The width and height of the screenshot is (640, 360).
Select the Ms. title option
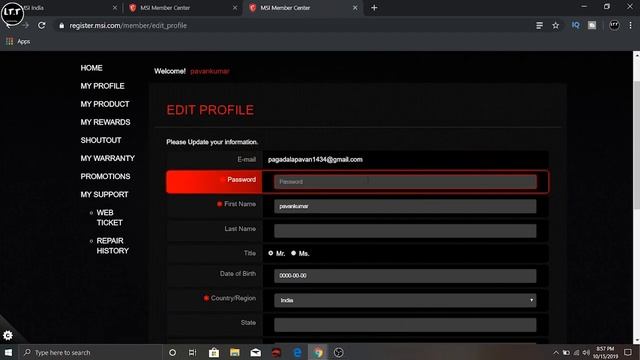(x=293, y=253)
